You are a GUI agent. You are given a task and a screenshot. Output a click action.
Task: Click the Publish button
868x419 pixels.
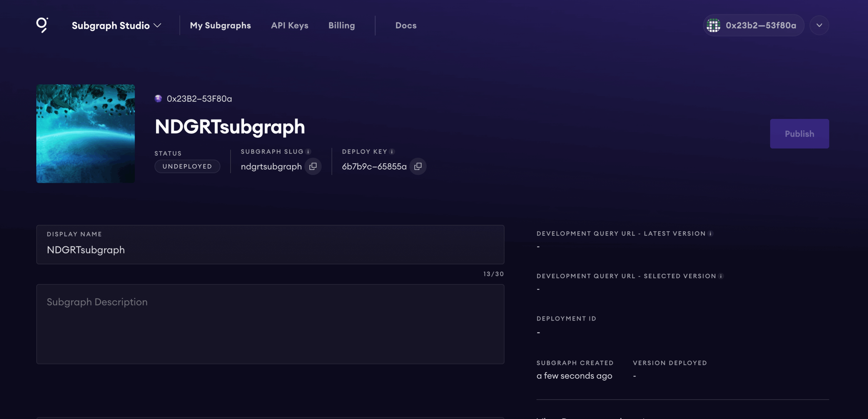point(800,134)
